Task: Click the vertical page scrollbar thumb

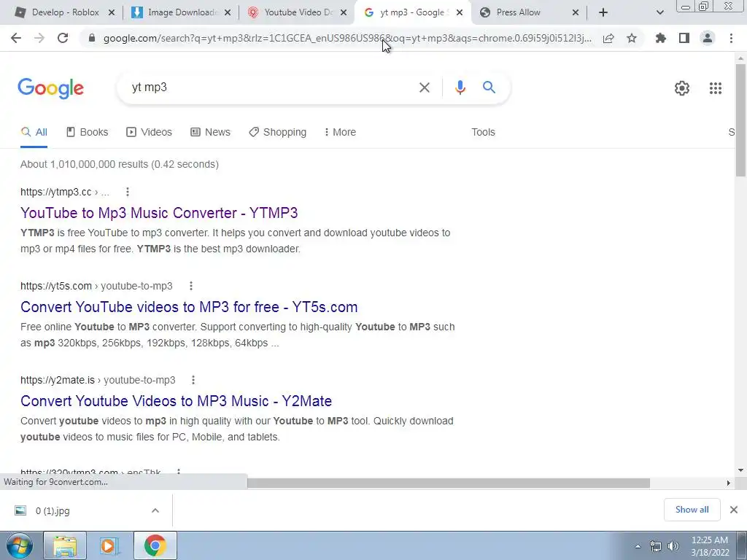Action: (740, 120)
